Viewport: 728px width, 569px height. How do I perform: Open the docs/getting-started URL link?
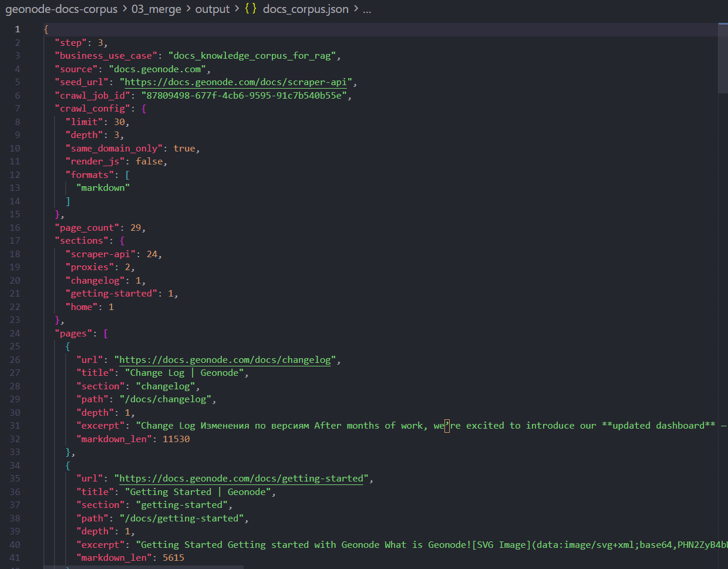241,479
